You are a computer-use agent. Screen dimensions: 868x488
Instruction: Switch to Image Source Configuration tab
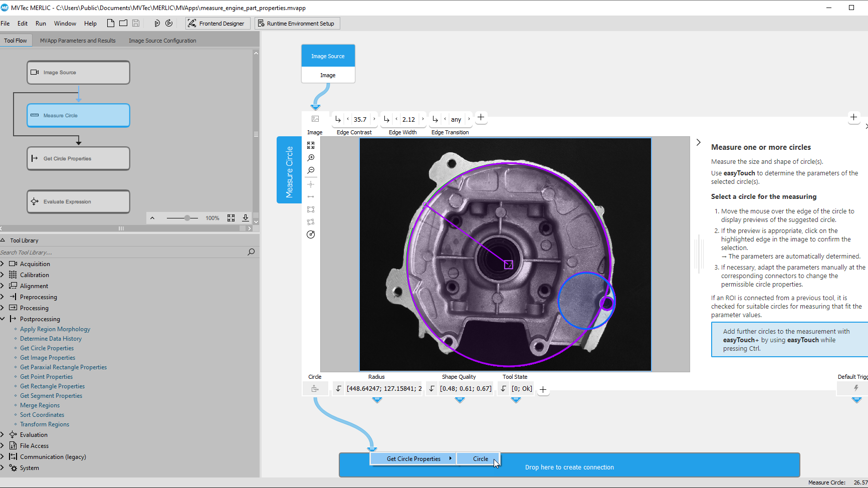(162, 41)
